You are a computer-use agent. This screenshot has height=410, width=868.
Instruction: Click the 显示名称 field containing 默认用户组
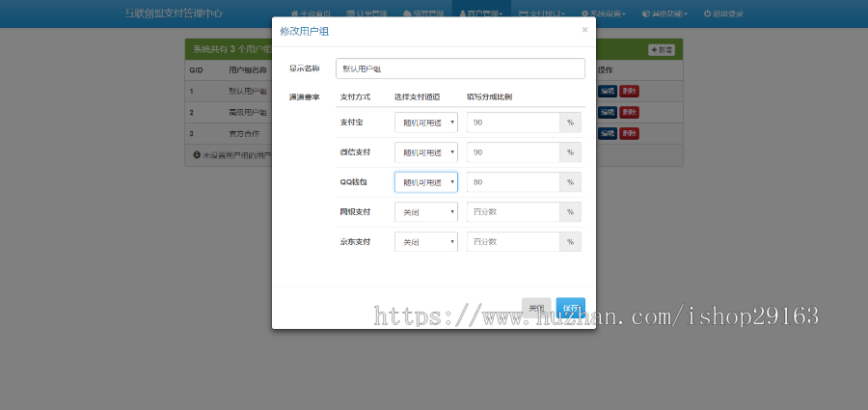pyautogui.click(x=460, y=68)
